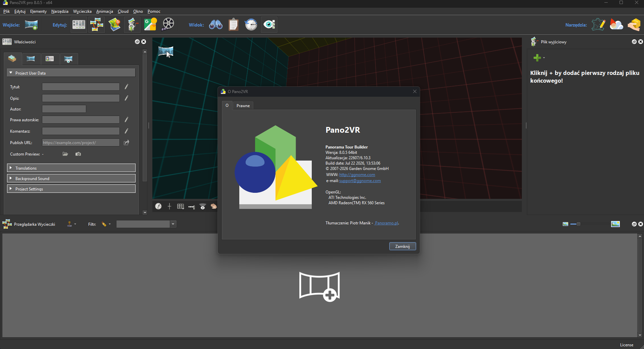644x349 pixels.
Task: Select the project properties layers tab
Action: point(12,59)
